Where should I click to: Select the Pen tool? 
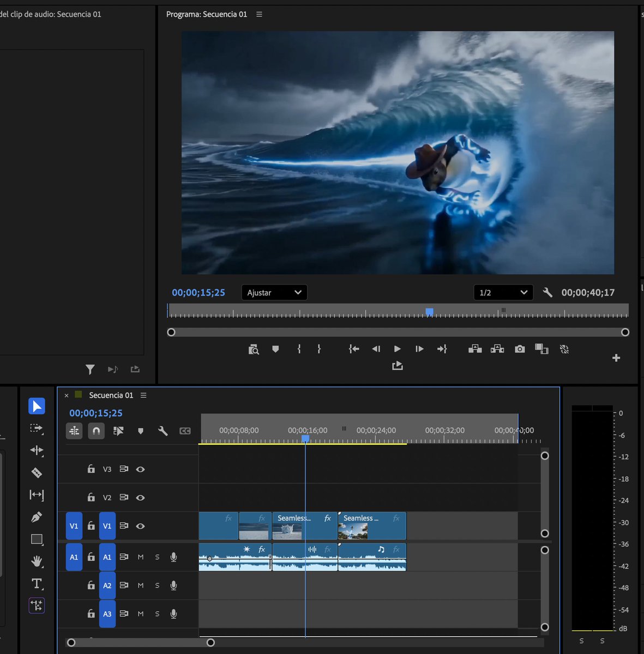click(x=37, y=517)
